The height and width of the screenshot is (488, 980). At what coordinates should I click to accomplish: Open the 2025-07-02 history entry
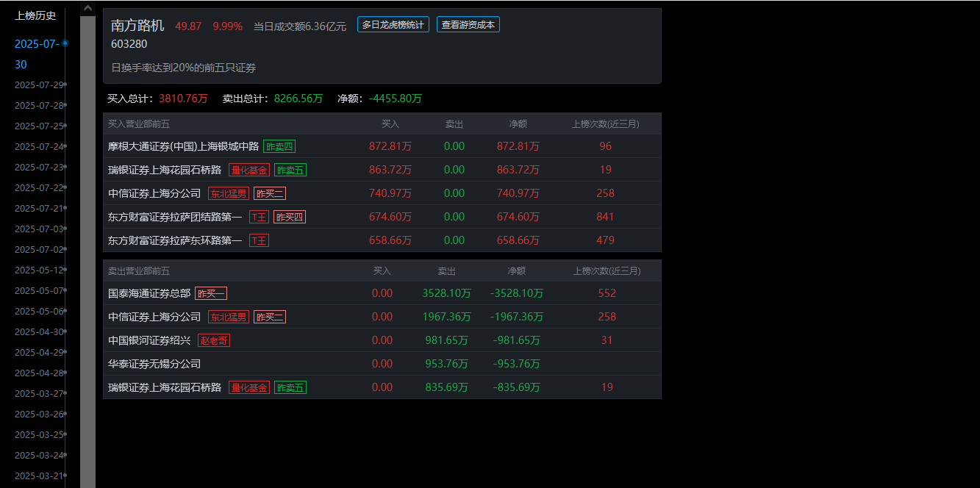[39, 249]
